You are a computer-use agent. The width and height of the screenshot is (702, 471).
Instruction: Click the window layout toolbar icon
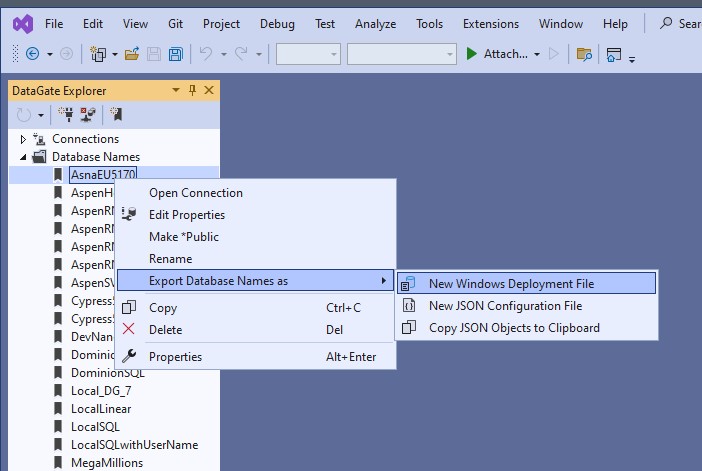pos(613,55)
